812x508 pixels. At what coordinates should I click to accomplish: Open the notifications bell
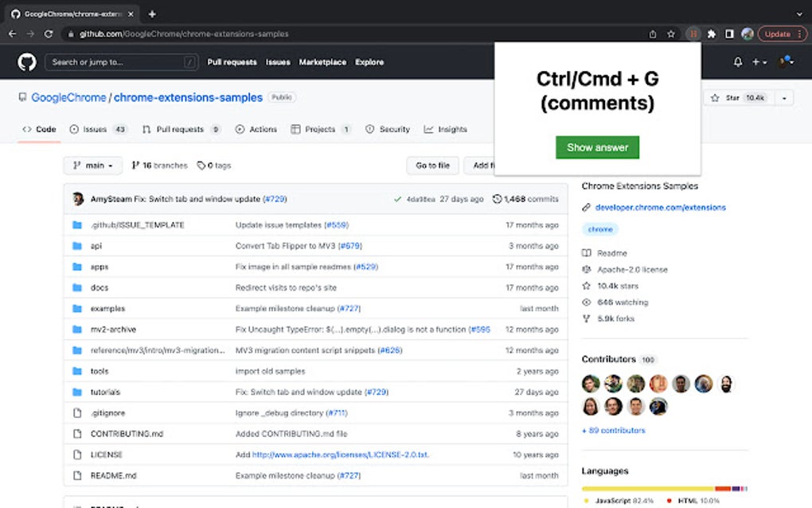click(x=738, y=62)
